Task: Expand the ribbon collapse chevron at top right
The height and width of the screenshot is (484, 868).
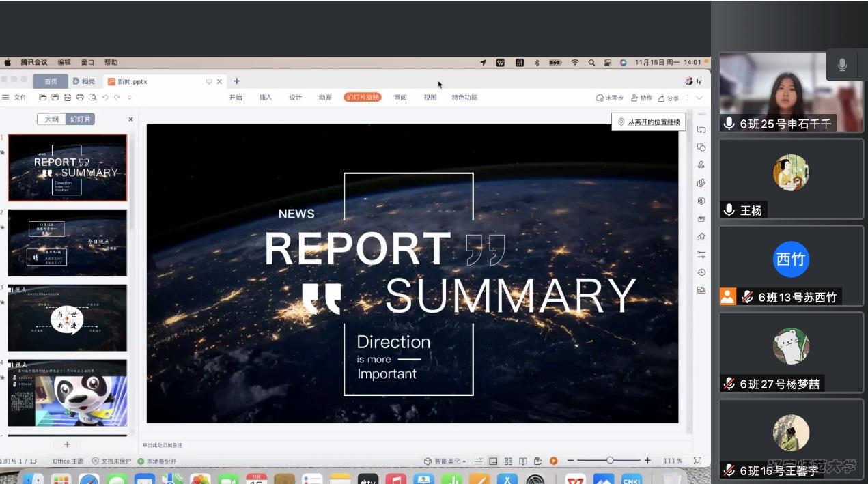Action: [x=699, y=98]
